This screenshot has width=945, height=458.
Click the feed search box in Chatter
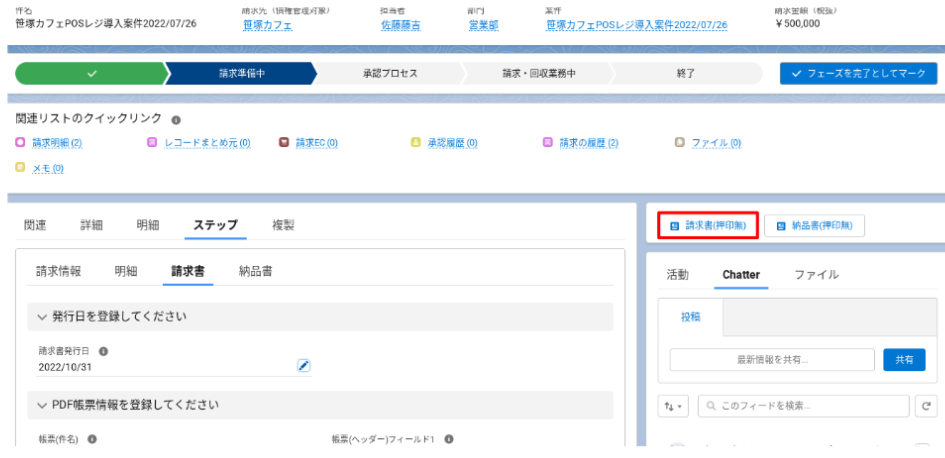(x=803, y=406)
